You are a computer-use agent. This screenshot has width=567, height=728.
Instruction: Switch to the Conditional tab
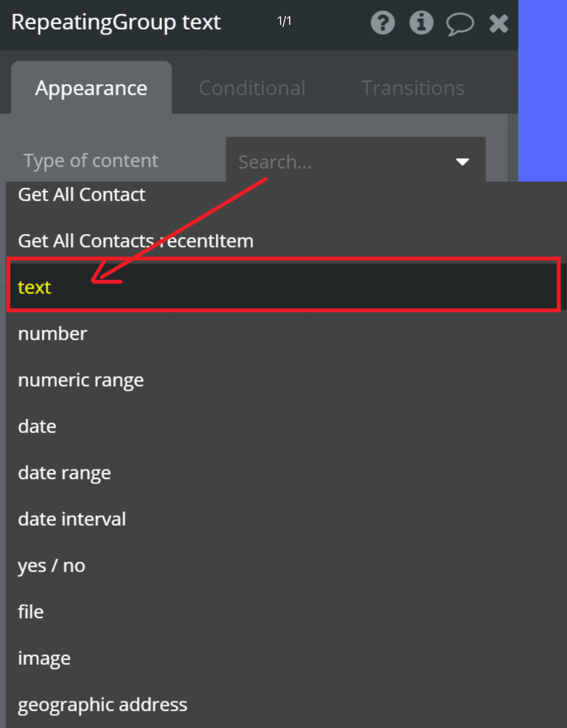pyautogui.click(x=252, y=88)
